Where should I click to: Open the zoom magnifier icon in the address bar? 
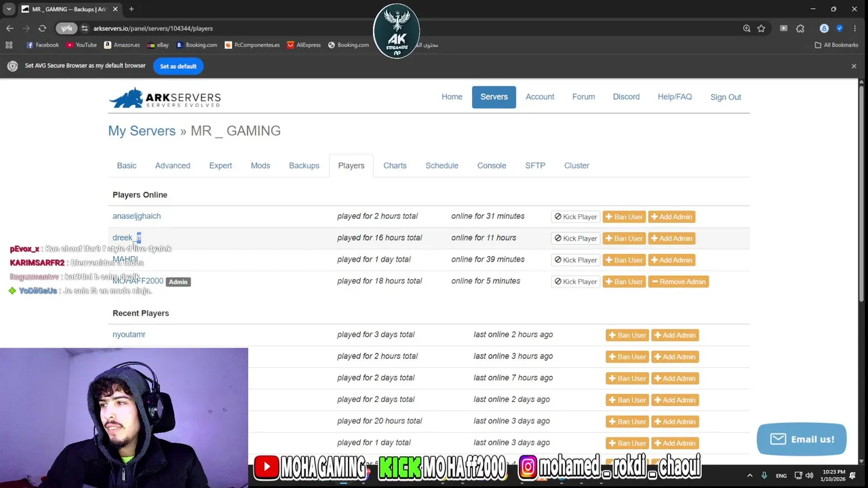coord(747,28)
